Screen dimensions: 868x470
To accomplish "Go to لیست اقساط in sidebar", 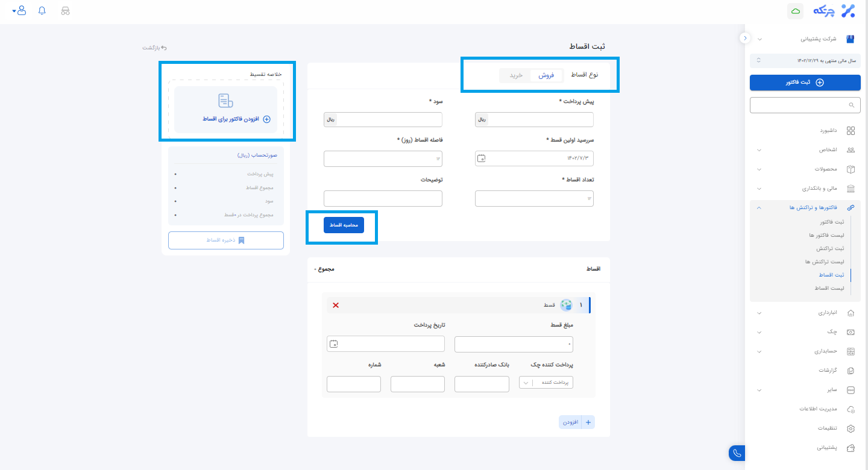I will 829,288.
